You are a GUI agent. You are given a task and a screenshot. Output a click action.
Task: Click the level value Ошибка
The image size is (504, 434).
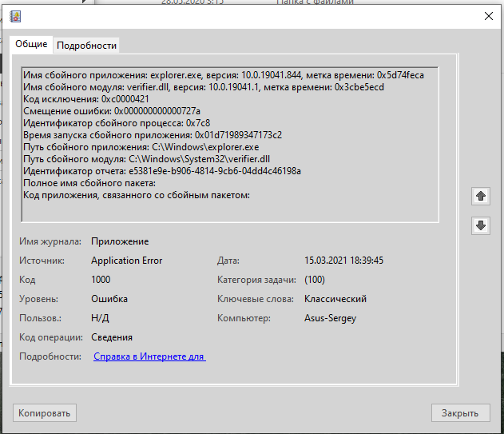click(109, 299)
